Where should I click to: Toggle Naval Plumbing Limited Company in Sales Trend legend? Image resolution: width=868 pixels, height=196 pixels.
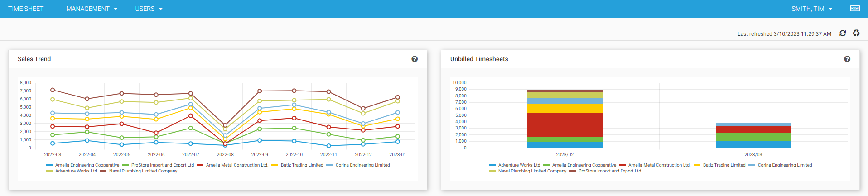click(x=138, y=171)
